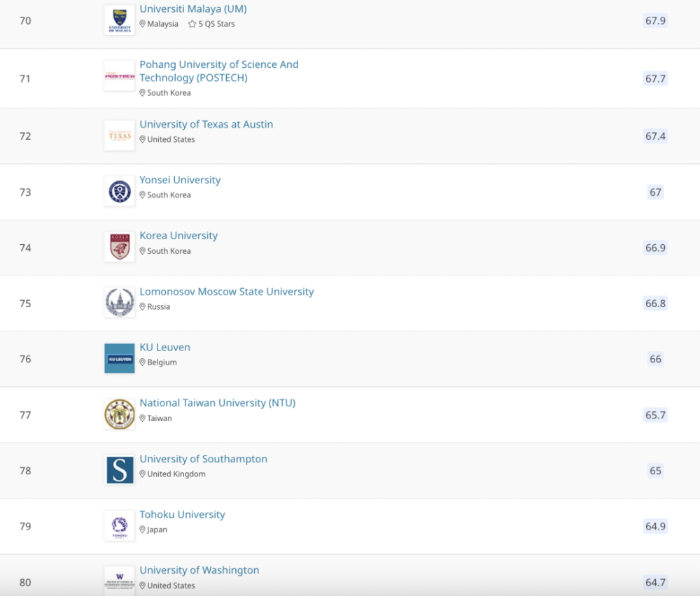Click the Texas logo thumbnail
The height and width of the screenshot is (596, 700).
120,136
